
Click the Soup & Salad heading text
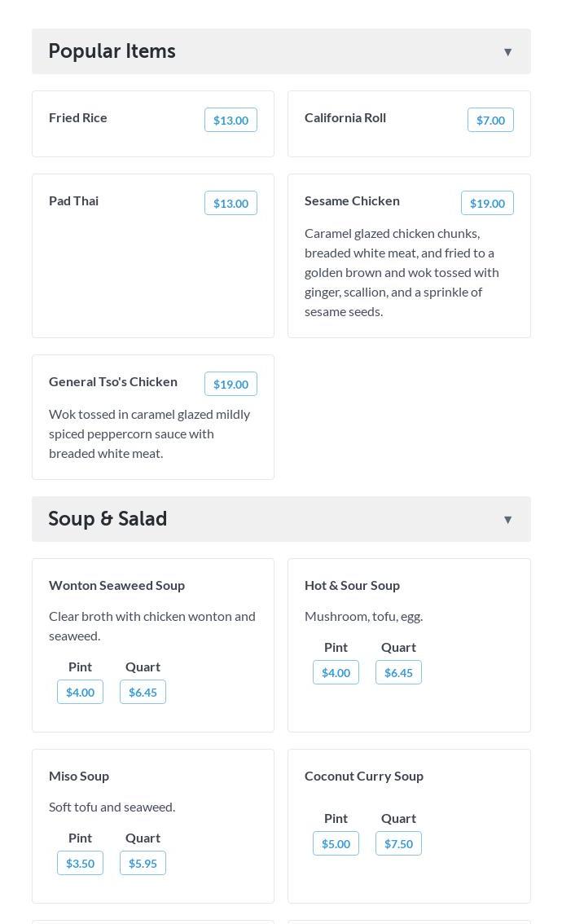pyautogui.click(x=108, y=519)
